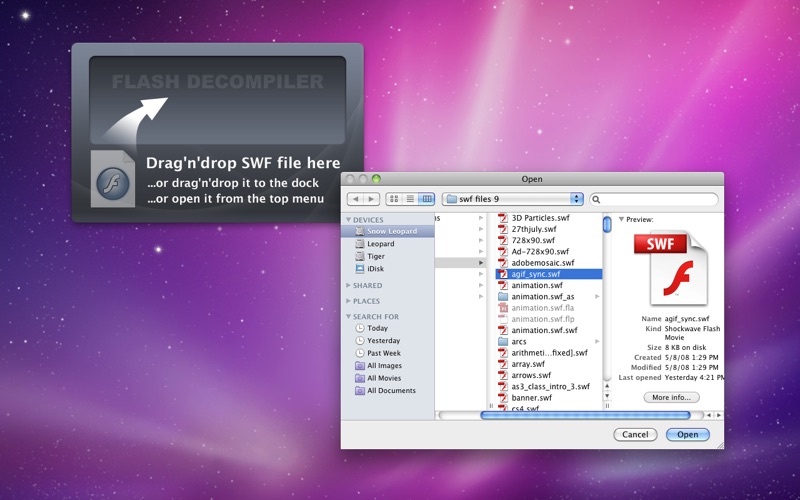800x500 pixels.
Task: Click the Forward navigation arrow in Open dialog
Action: point(371,199)
